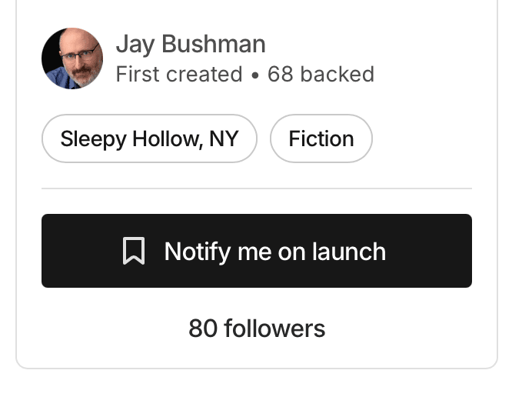Click the word followers below Notify button
The height and width of the screenshot is (417, 532).
pyautogui.click(x=274, y=329)
